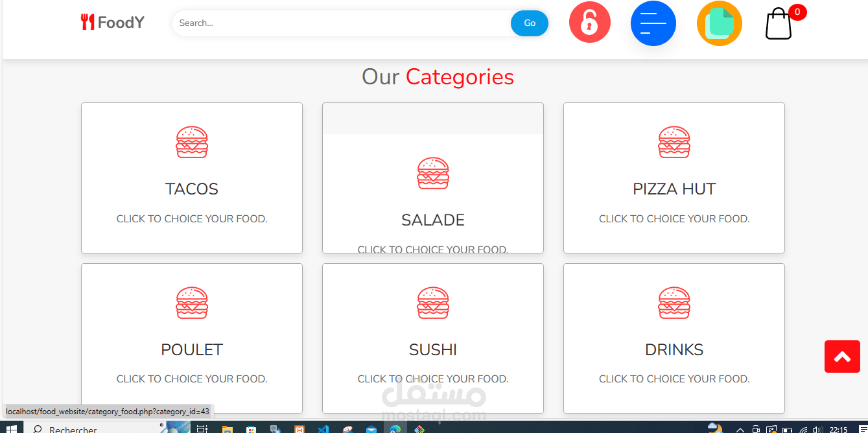Open the POULET category title
868x433 pixels.
coord(192,350)
